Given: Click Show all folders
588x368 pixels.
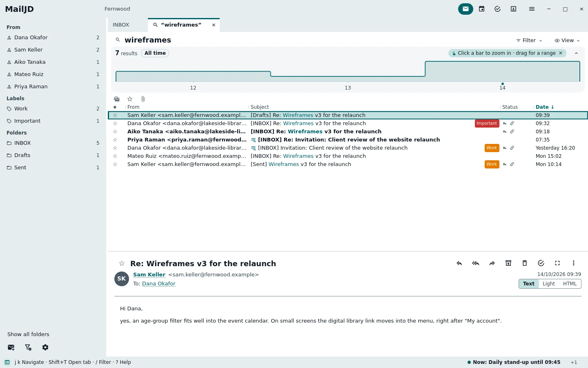Looking at the screenshot, I should (28, 334).
